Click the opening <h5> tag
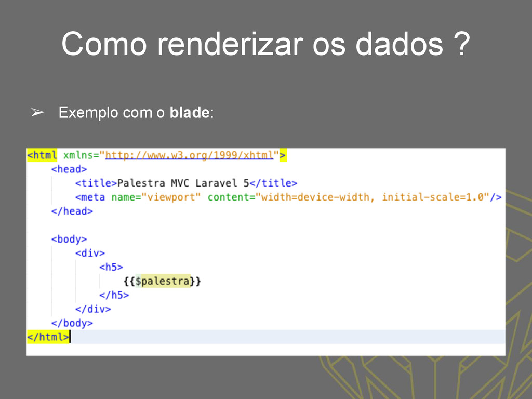 [x=111, y=268]
